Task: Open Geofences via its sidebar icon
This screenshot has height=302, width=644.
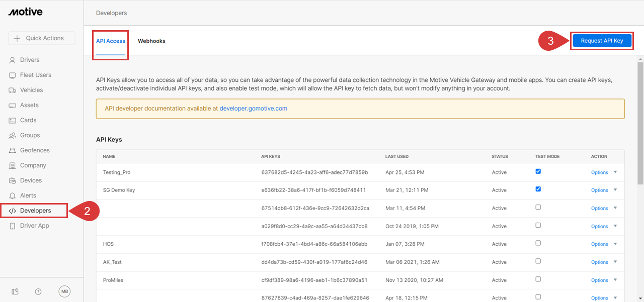Action: tap(13, 151)
